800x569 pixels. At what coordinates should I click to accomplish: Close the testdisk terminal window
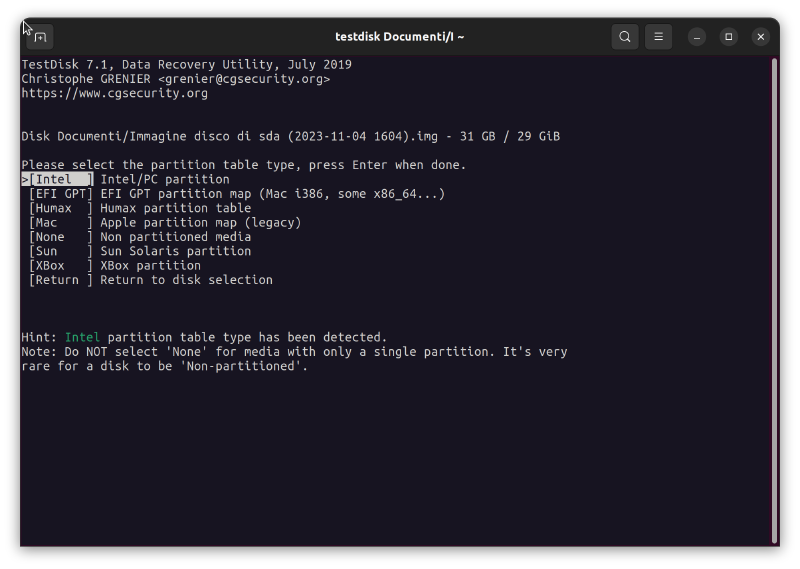761,37
